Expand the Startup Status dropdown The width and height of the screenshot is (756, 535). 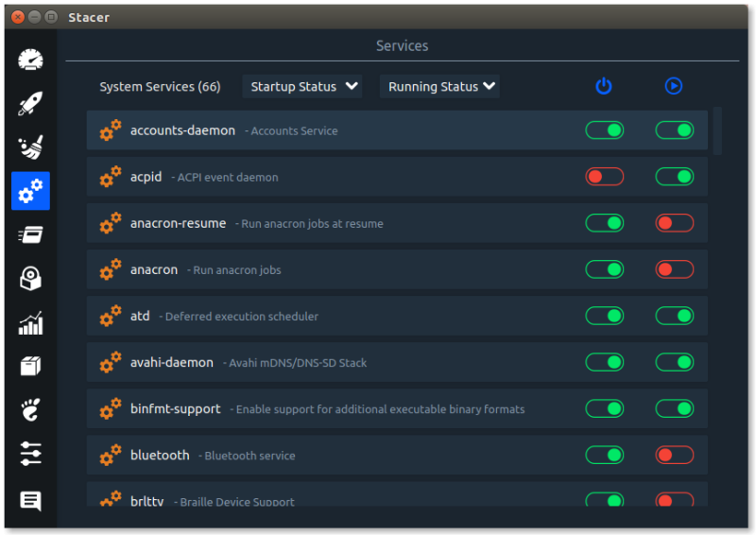[302, 86]
